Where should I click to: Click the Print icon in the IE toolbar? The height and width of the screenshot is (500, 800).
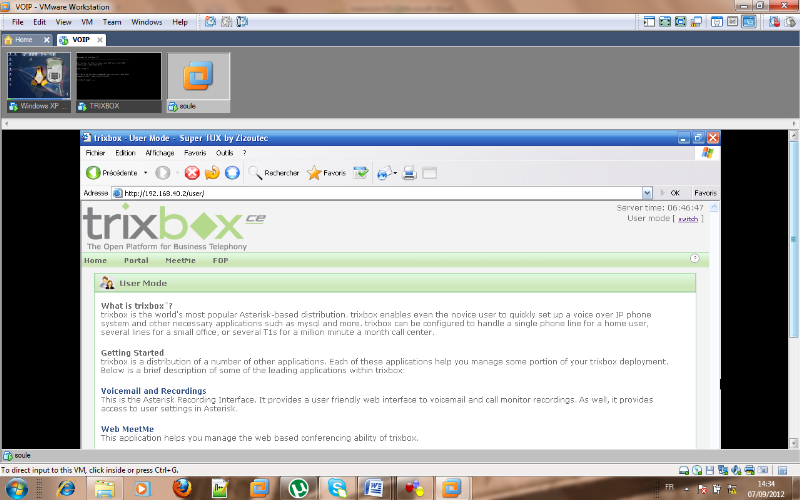pos(409,173)
